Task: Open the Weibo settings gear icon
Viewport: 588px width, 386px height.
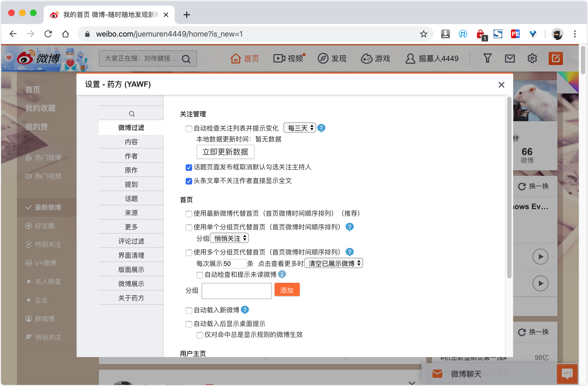Action: [532, 58]
